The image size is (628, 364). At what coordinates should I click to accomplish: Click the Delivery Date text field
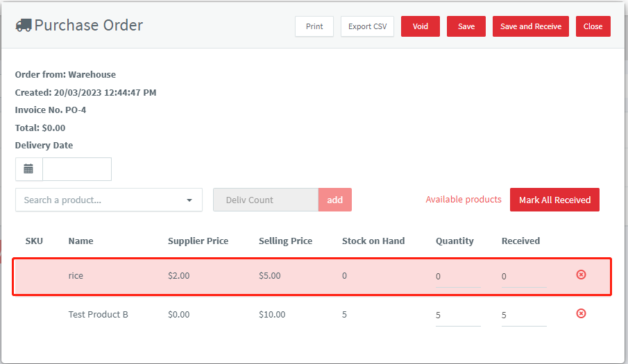pyautogui.click(x=77, y=168)
